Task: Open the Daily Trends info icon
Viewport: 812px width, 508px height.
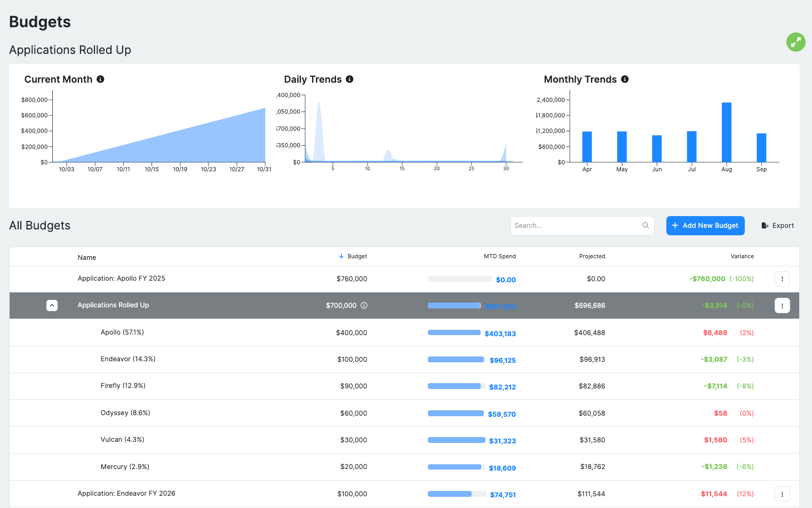Action: coord(349,79)
